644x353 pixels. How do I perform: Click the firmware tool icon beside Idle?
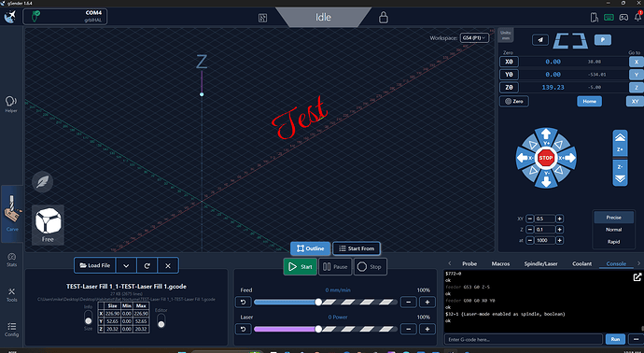tap(263, 18)
